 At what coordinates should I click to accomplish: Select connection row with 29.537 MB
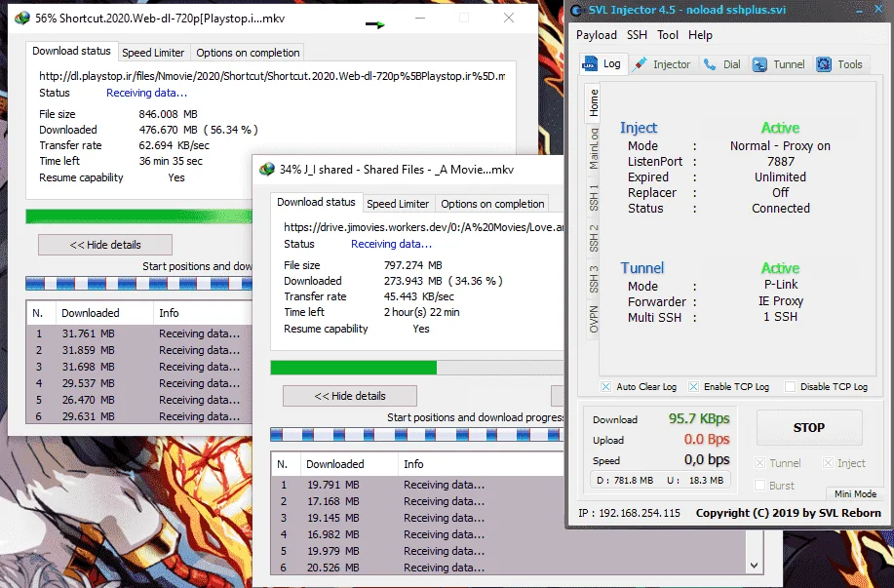click(x=138, y=383)
